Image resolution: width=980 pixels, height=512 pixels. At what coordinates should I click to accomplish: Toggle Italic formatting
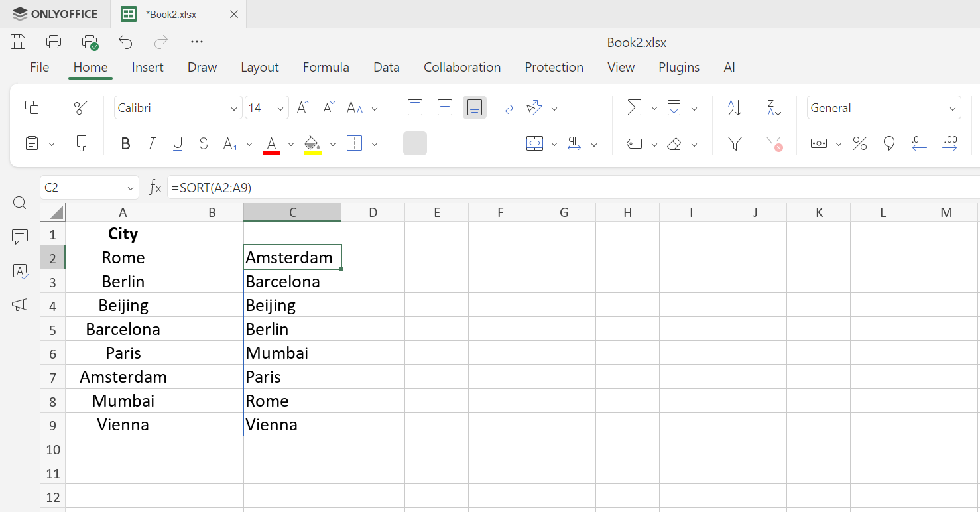[x=151, y=144]
